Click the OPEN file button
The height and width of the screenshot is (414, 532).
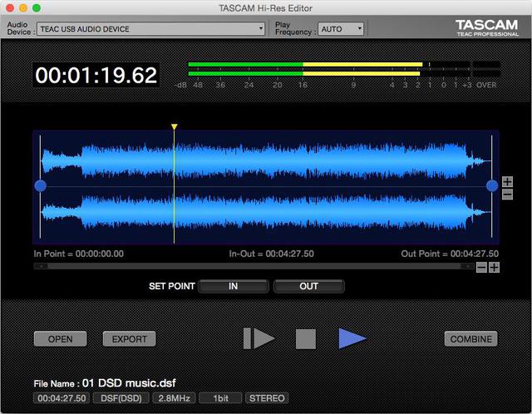click(60, 338)
